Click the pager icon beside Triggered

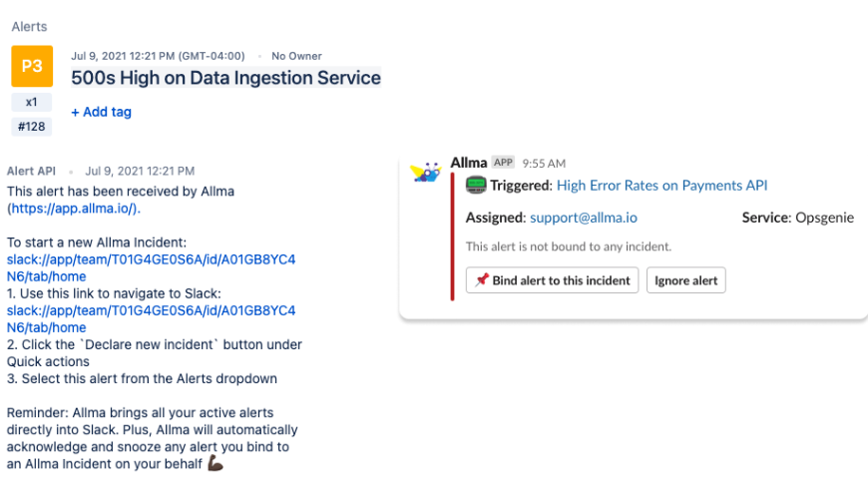pos(476,186)
